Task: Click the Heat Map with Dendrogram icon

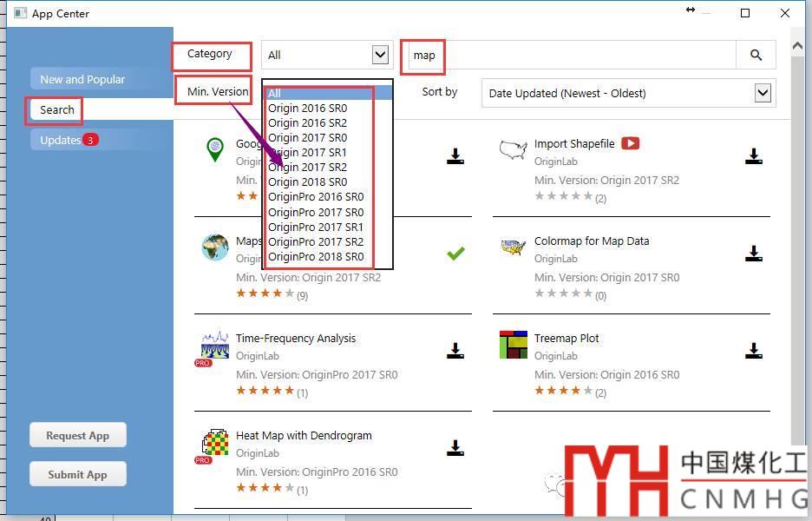Action: (x=215, y=442)
